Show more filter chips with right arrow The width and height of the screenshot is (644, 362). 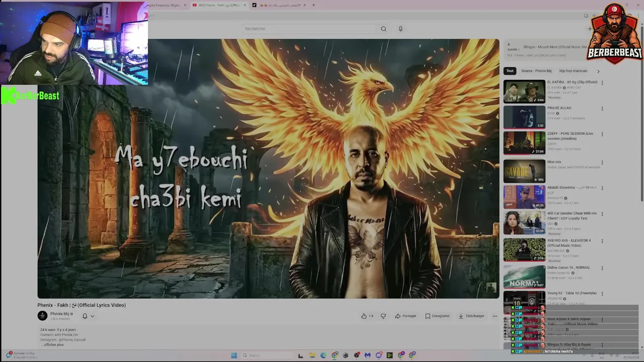tap(598, 71)
